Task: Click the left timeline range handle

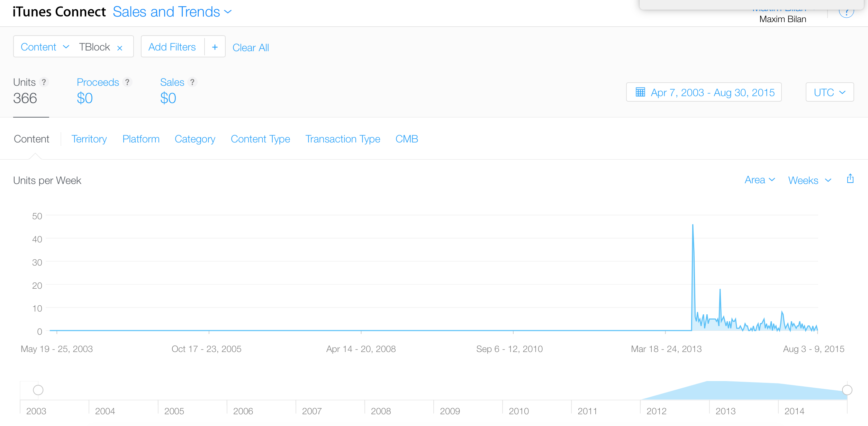Action: tap(38, 390)
